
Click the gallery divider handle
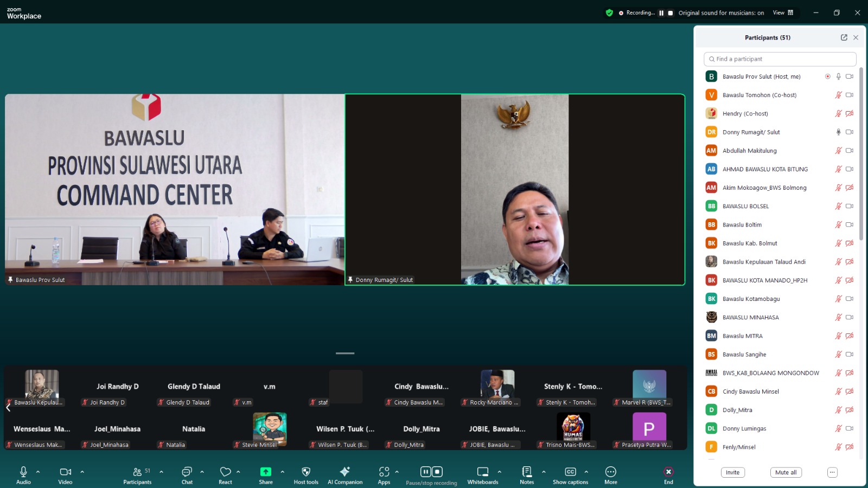(345, 353)
